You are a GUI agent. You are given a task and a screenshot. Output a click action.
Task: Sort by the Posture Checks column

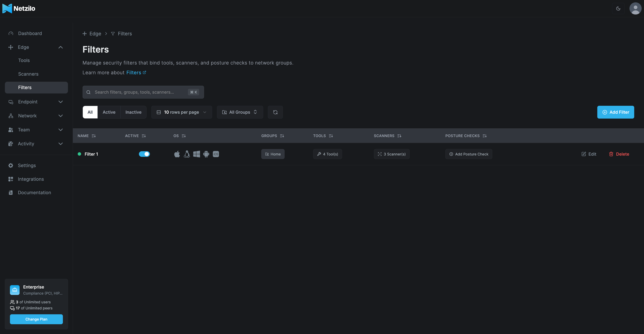[x=485, y=136]
